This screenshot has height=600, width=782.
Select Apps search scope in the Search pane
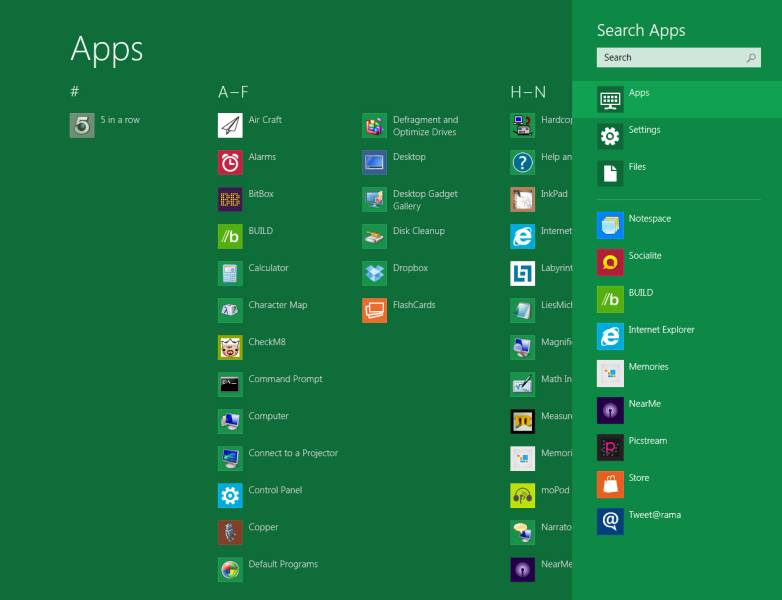pyautogui.click(x=677, y=99)
